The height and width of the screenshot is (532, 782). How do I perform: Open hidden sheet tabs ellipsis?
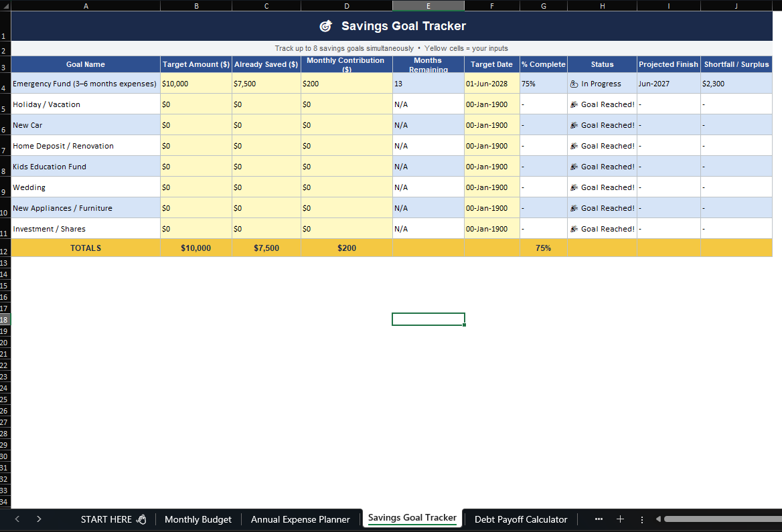[x=599, y=519]
